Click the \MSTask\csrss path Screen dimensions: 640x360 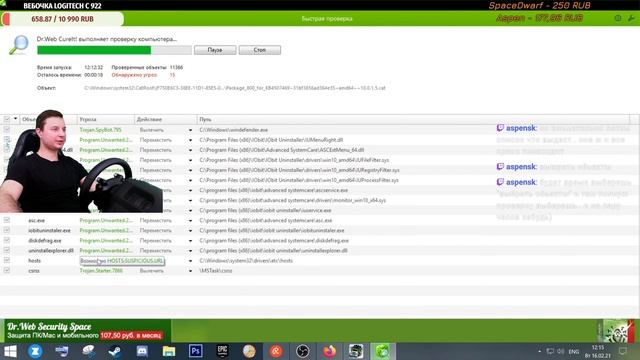(x=216, y=271)
